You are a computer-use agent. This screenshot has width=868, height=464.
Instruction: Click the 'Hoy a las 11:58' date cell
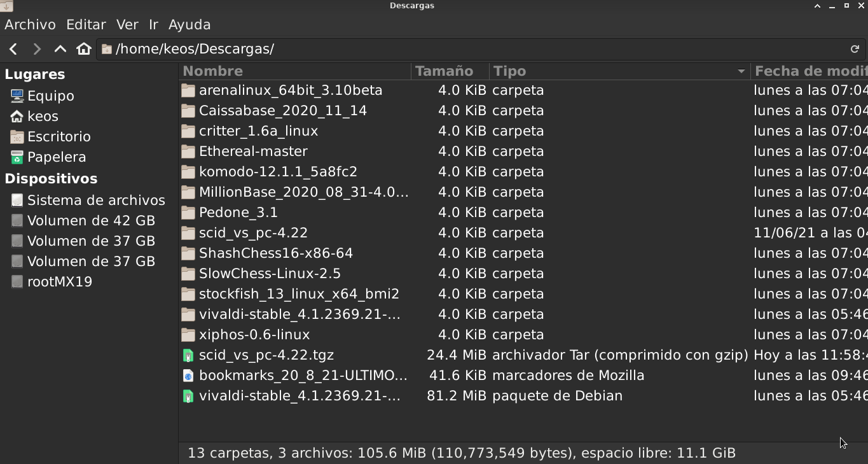click(x=810, y=355)
